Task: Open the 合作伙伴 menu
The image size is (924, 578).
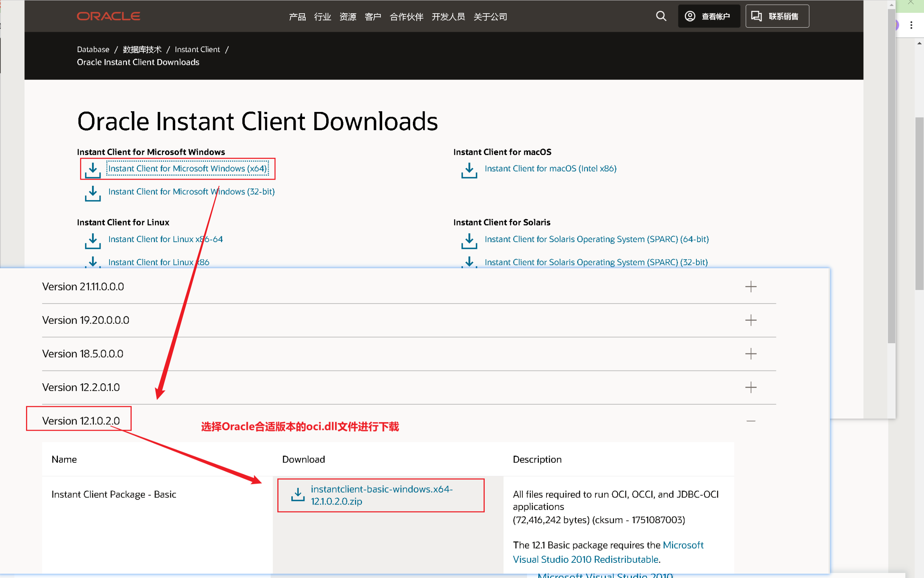Action: point(406,17)
